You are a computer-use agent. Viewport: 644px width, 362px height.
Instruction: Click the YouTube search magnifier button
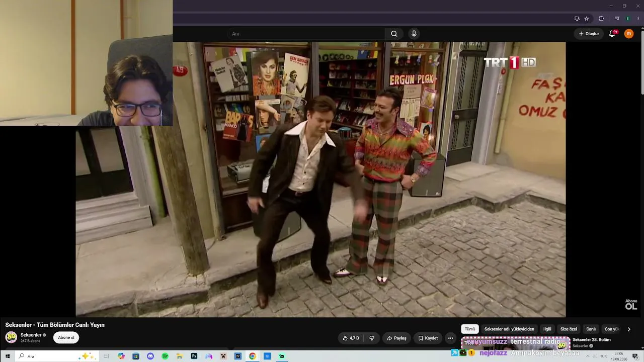pos(394,34)
